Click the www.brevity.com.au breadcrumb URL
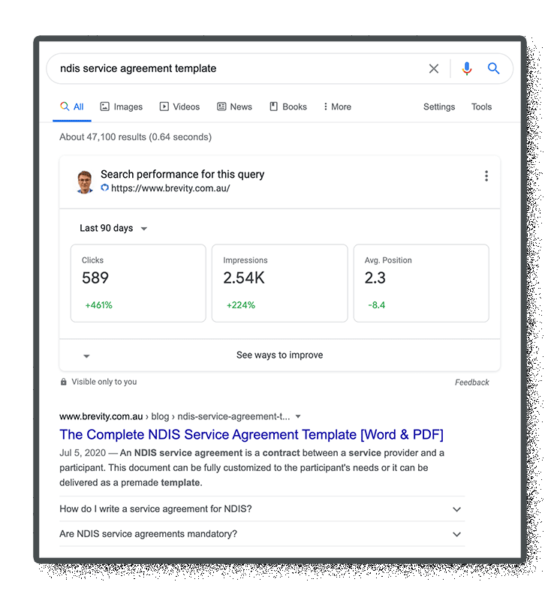 click(x=101, y=416)
